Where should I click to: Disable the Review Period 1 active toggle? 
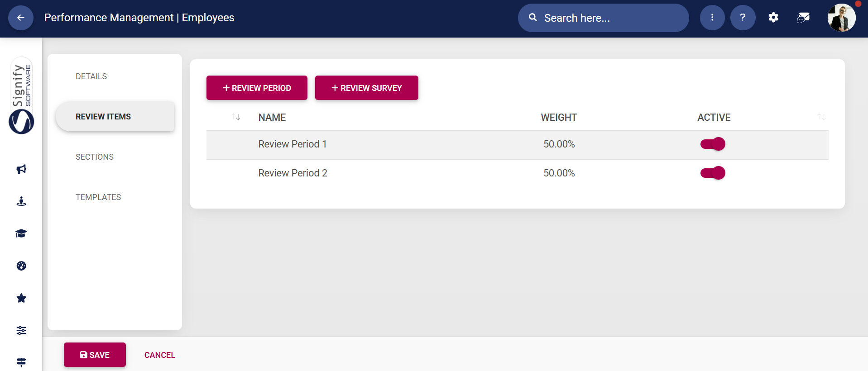click(713, 144)
